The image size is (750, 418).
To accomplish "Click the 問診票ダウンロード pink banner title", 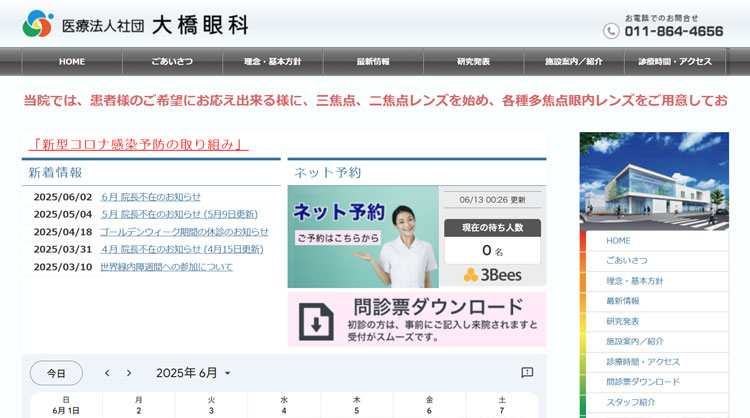I will point(439,307).
